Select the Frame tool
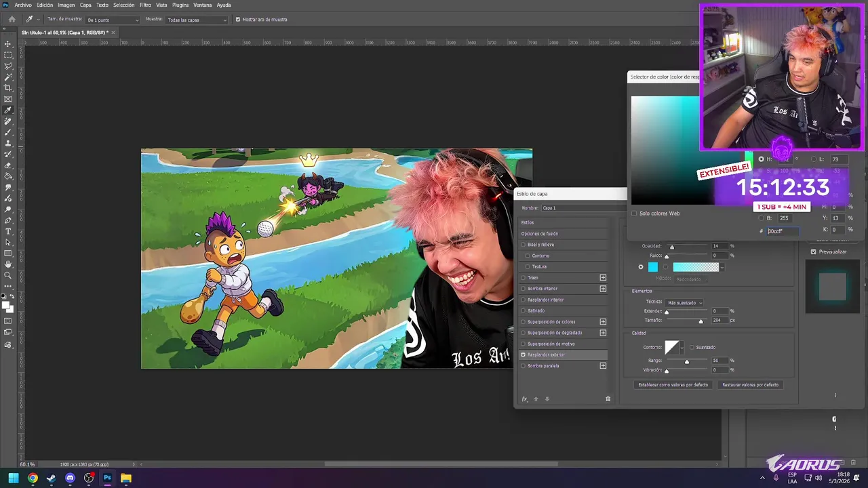The image size is (868, 488). [x=8, y=99]
